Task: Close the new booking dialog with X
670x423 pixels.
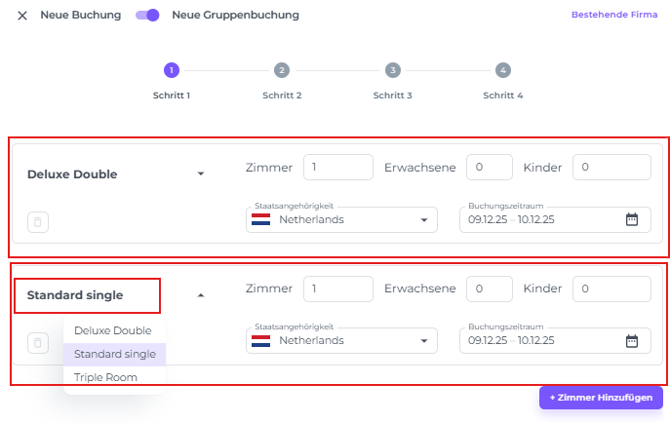Action: tap(22, 16)
